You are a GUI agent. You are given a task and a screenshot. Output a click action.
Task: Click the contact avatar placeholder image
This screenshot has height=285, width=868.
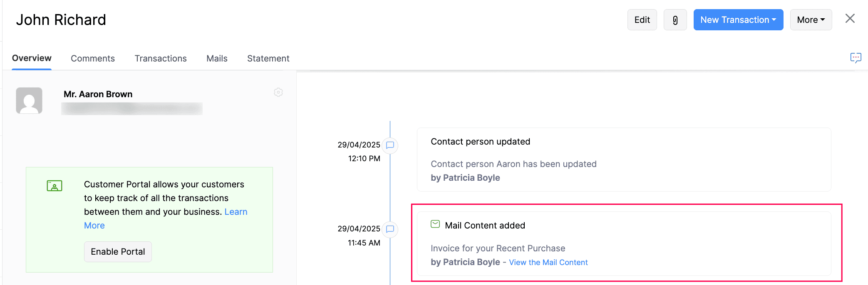pos(29,100)
